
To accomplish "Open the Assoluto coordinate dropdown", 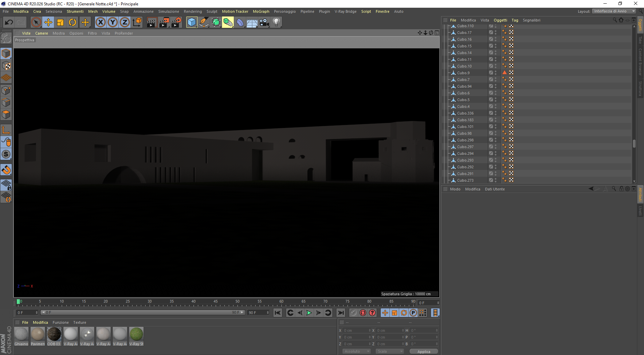I will (x=356, y=351).
